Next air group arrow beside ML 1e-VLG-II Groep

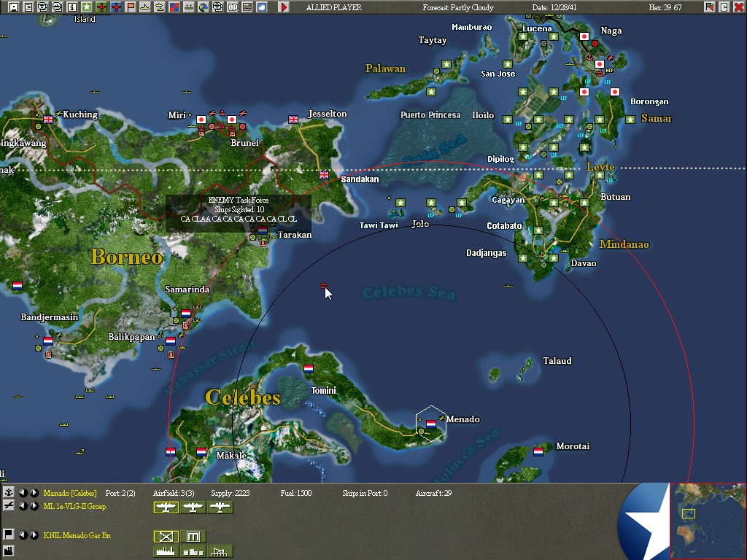pos(34,506)
